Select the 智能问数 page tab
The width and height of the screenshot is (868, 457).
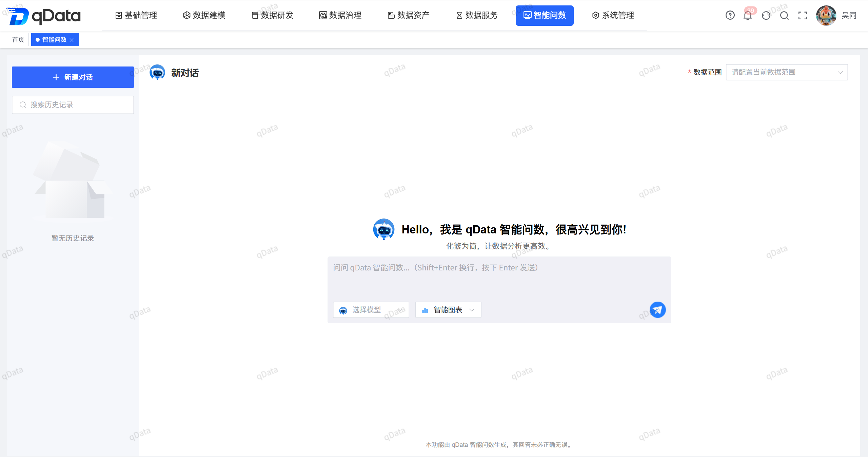pyautogui.click(x=54, y=40)
